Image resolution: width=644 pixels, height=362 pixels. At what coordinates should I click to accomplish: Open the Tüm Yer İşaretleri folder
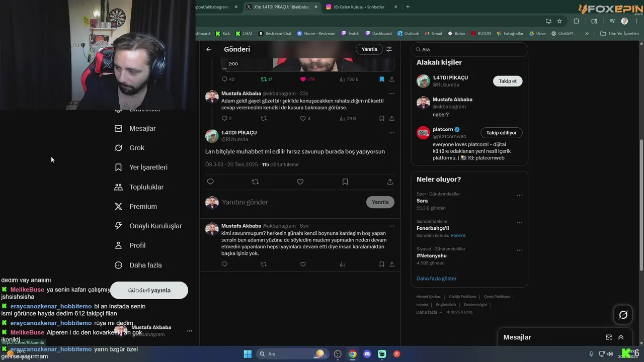(x=619, y=34)
